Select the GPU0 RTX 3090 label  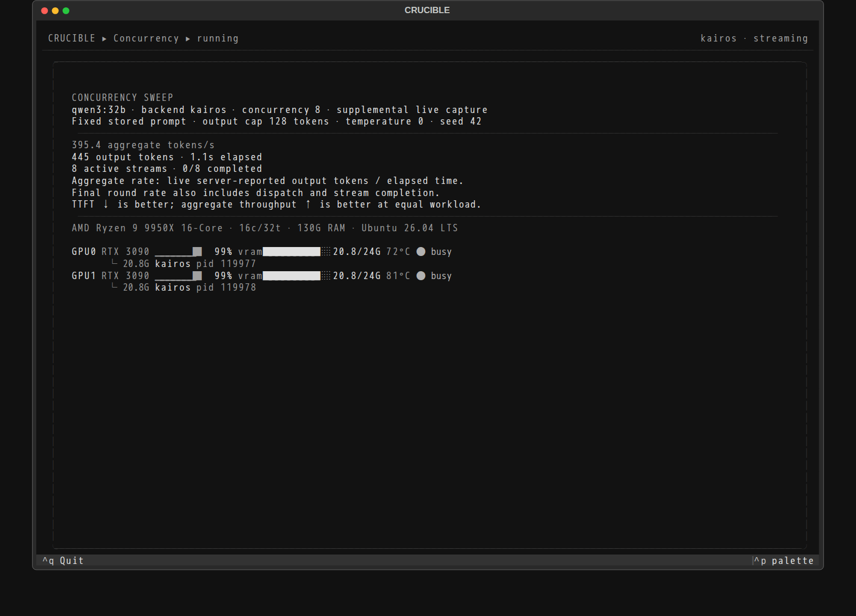pyautogui.click(x=110, y=252)
